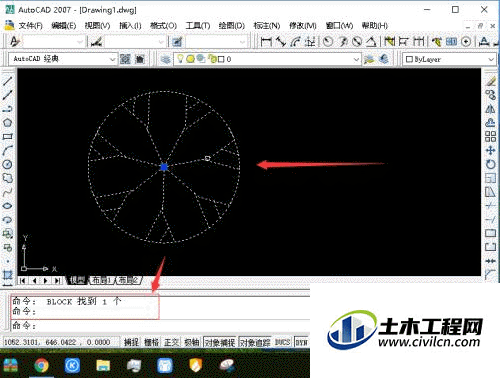
Task: Select the Make Block tool
Action: coord(7,248)
